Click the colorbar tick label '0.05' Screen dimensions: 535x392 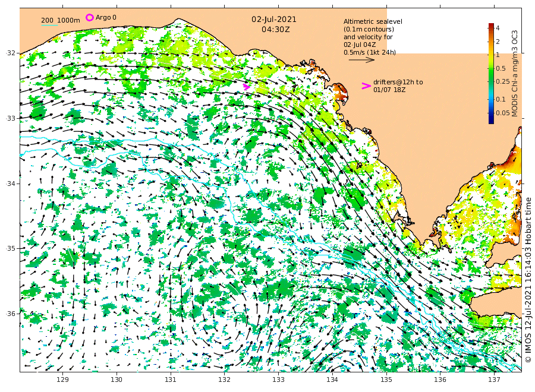pyautogui.click(x=502, y=113)
